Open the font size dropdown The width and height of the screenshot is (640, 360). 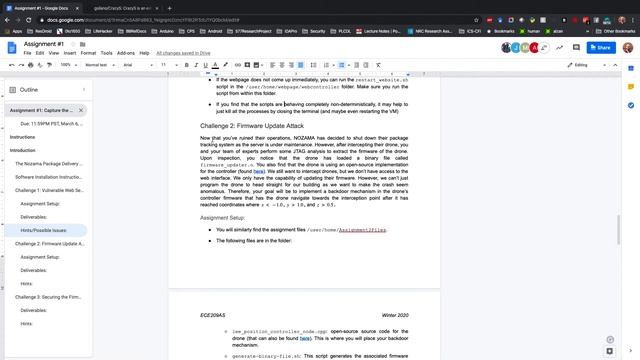pos(169,65)
